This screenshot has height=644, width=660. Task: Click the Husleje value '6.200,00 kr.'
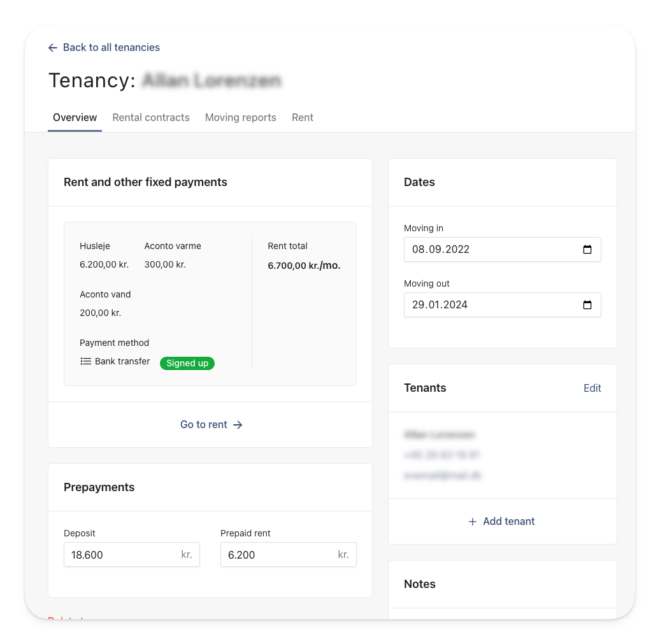point(104,264)
